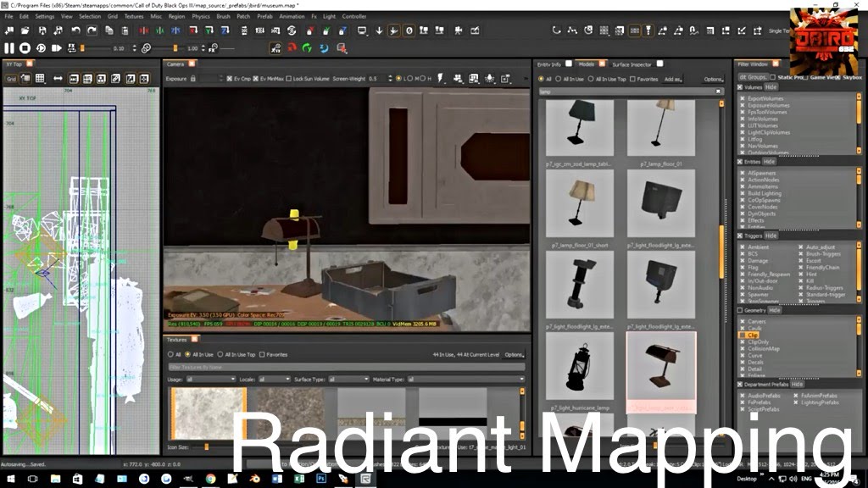Toggle the ExportVolumes filter checkbox

(x=743, y=98)
